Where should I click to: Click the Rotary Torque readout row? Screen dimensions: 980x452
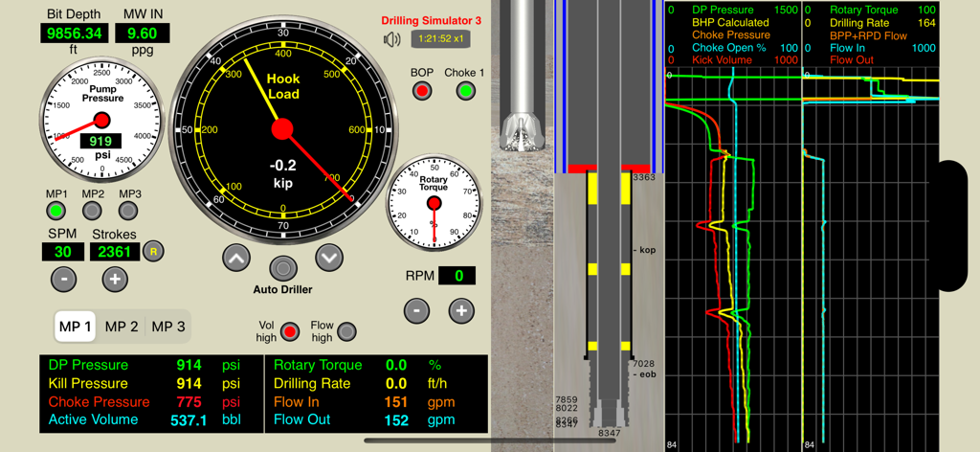(376, 365)
